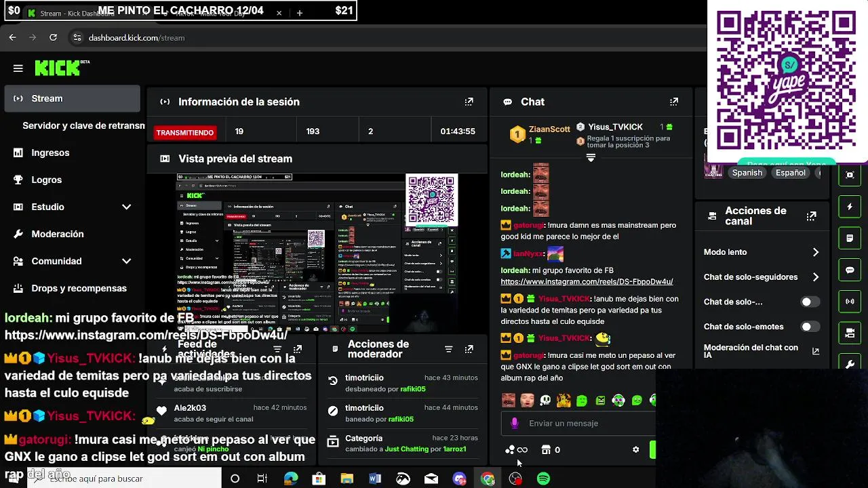Click the stream preview thumbnail
This screenshot has height=488, width=868.
pyautogui.click(x=317, y=253)
